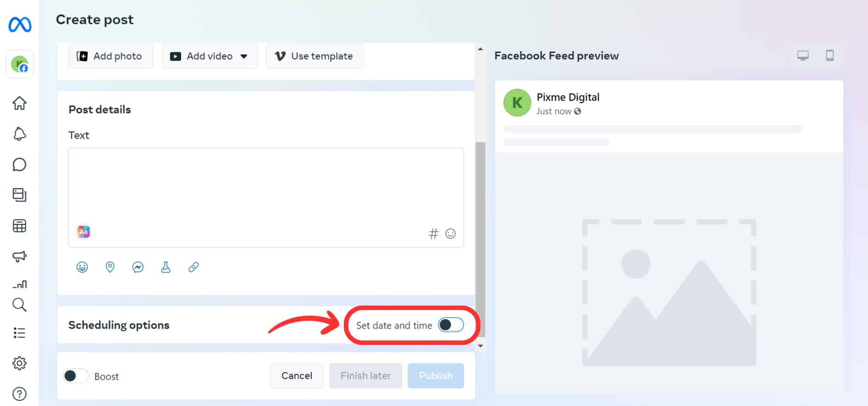Open the Pixme Digital account switcher
The height and width of the screenshot is (406, 868).
(x=19, y=64)
